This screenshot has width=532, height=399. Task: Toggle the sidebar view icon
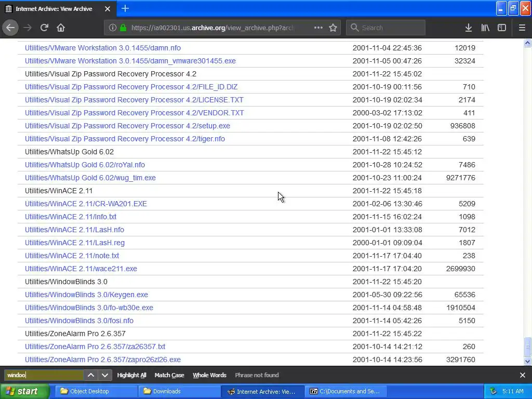coord(502,28)
